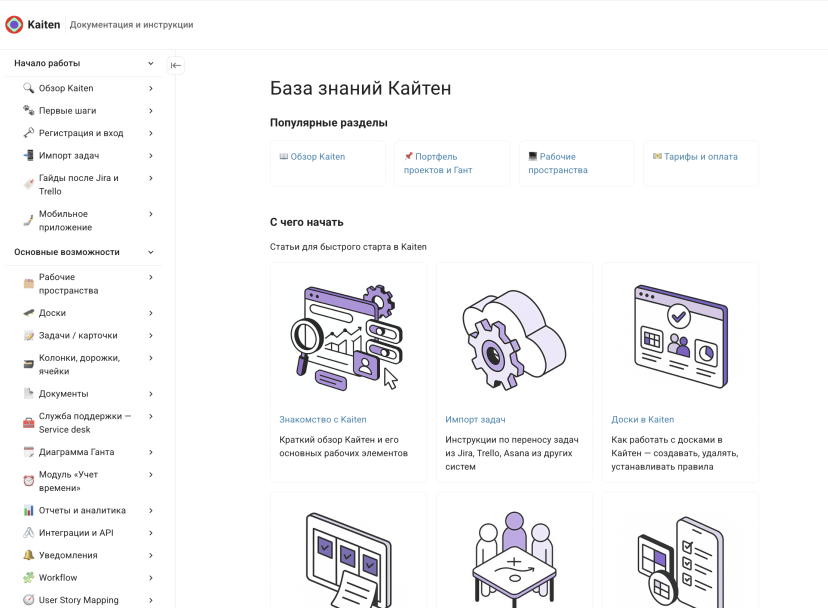
Task: Click the key icon for Регистрация и вход
Action: click(x=29, y=133)
